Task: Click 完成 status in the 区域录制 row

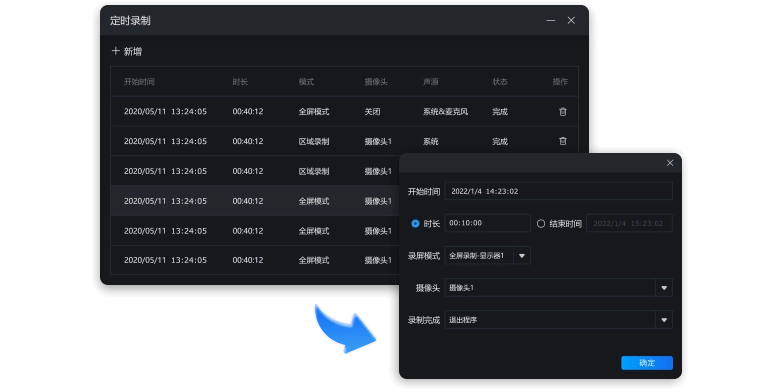Action: (500, 141)
